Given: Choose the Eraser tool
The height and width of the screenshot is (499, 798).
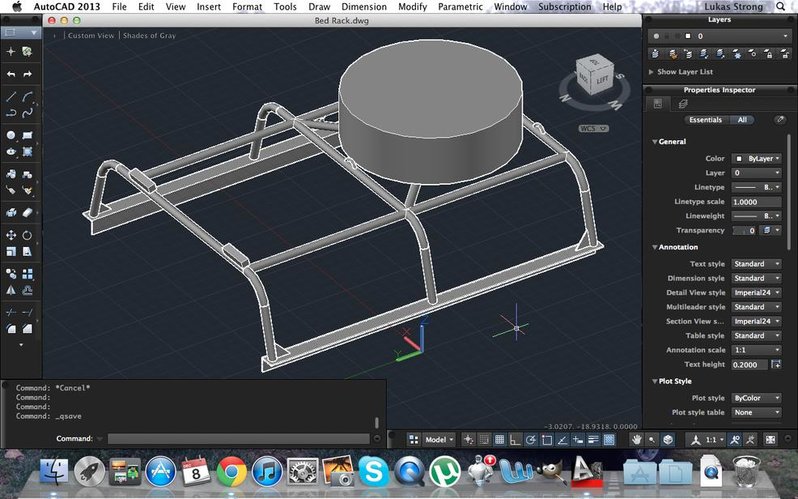Looking at the screenshot, I should (27, 212).
